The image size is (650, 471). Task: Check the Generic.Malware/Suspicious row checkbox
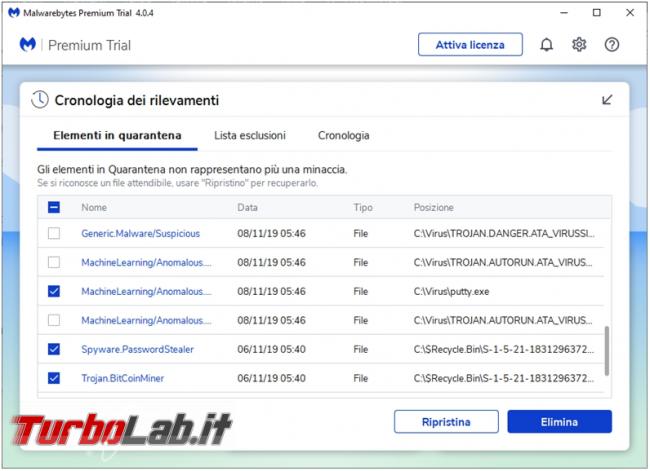[54, 233]
